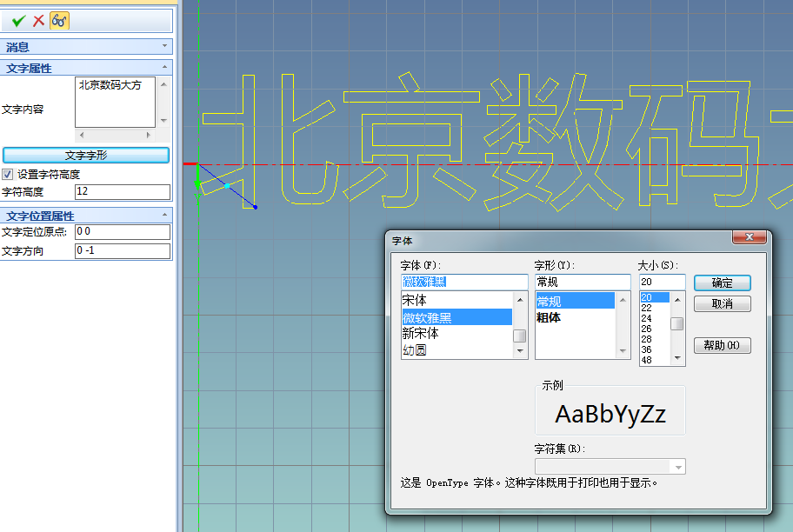Select 幼圆 in the font list
The width and height of the screenshot is (793, 532).
pyautogui.click(x=456, y=350)
